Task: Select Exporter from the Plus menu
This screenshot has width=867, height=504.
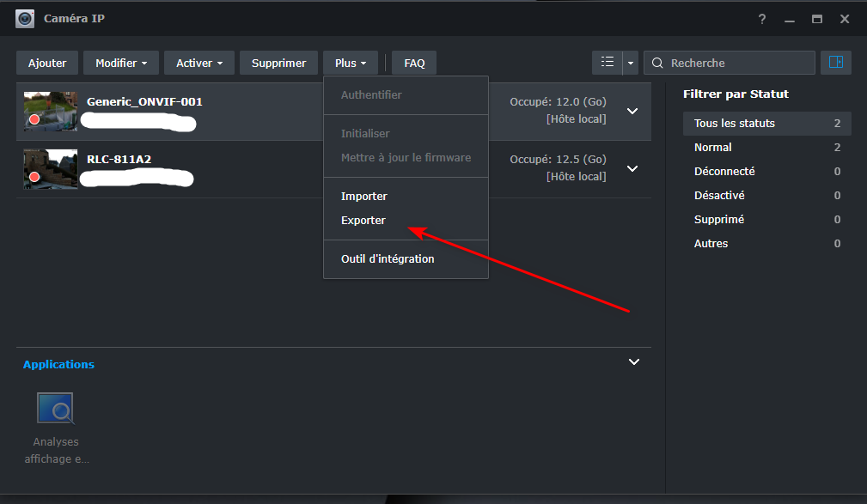Action: 363,221
